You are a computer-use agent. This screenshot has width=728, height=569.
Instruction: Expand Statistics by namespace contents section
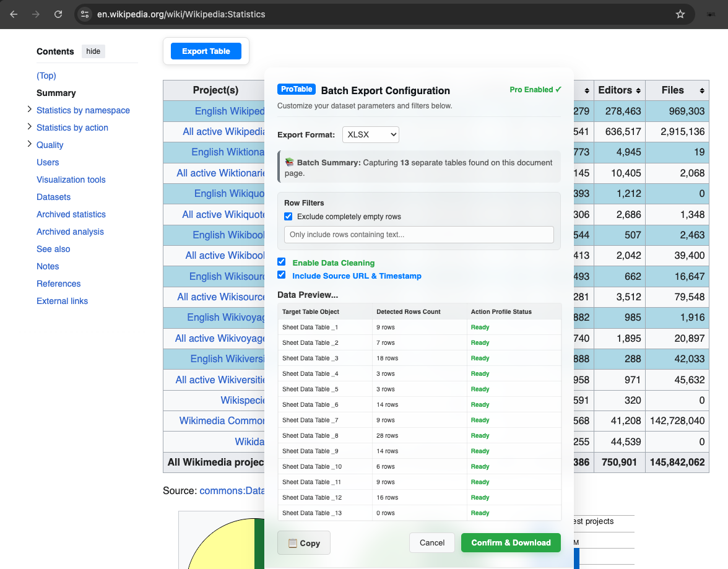30,109
